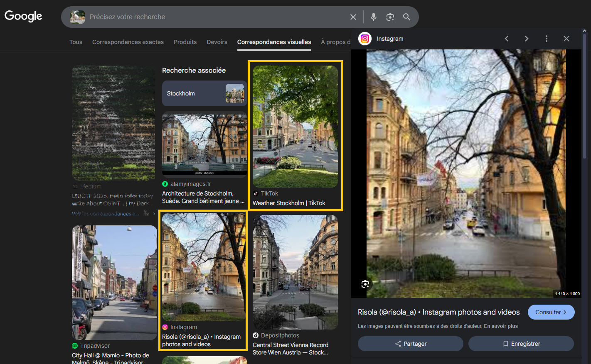Screen dimensions: 591x364
Task: Go to next image in preview panel
Action: [527, 39]
